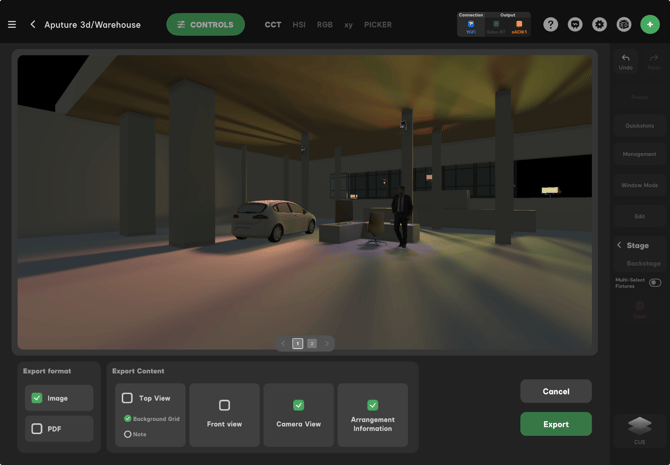Select the sACN output icon
The image size is (670, 465).
coord(519,26)
